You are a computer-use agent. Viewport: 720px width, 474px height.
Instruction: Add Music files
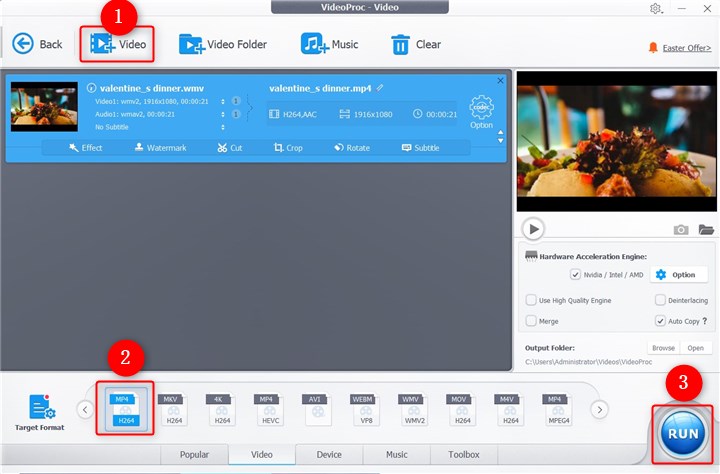coord(329,44)
